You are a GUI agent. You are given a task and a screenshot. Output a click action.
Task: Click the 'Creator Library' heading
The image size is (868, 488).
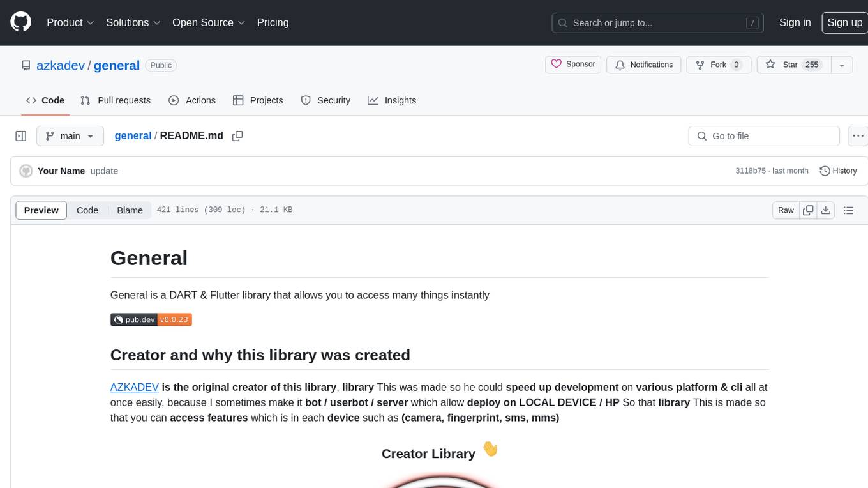[x=428, y=454]
